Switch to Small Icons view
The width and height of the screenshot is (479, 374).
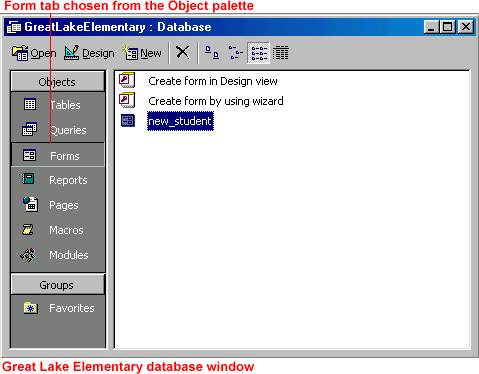(x=235, y=53)
